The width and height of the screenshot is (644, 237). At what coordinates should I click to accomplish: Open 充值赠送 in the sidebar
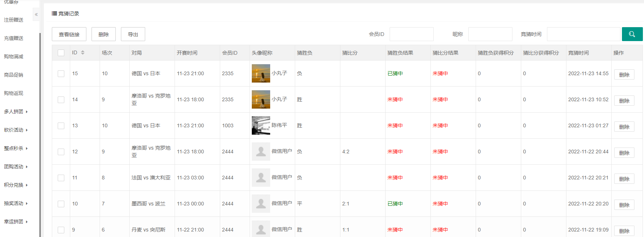point(14,38)
